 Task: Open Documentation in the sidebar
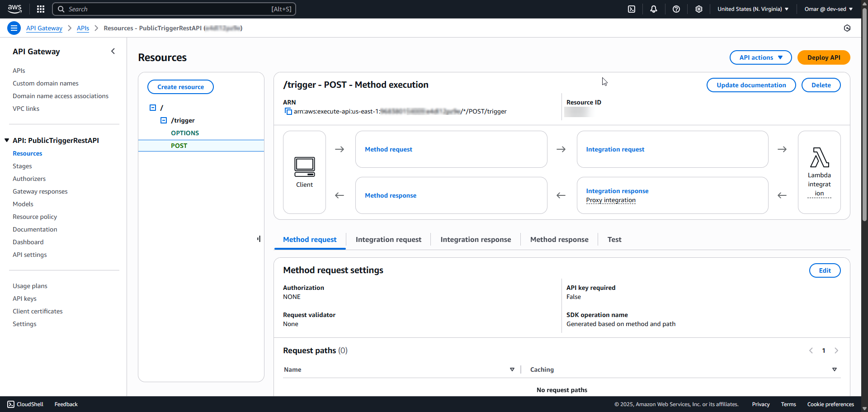35,229
